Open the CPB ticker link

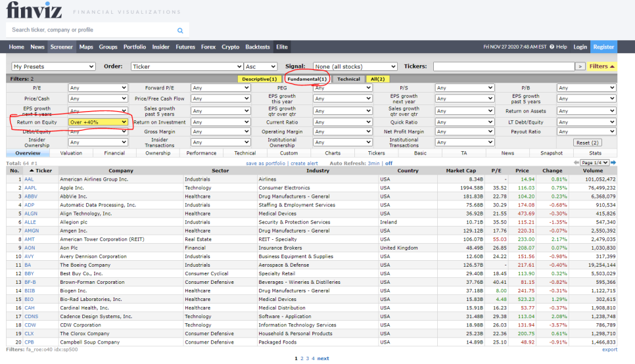click(29, 342)
